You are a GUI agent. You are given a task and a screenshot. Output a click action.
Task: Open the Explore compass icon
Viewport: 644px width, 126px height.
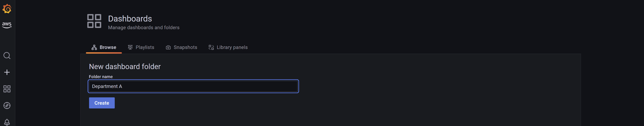pyautogui.click(x=7, y=106)
